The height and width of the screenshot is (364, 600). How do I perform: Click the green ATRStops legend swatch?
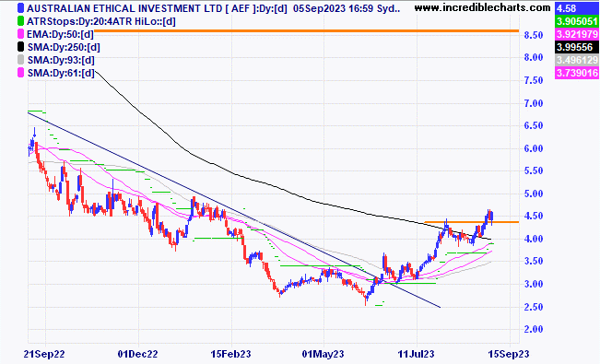pos(20,21)
